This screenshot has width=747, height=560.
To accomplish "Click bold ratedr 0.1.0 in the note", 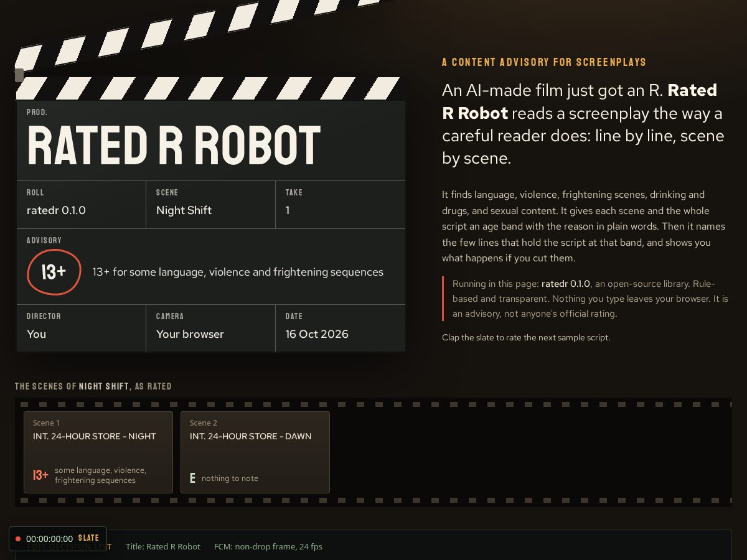I will pos(565,283).
